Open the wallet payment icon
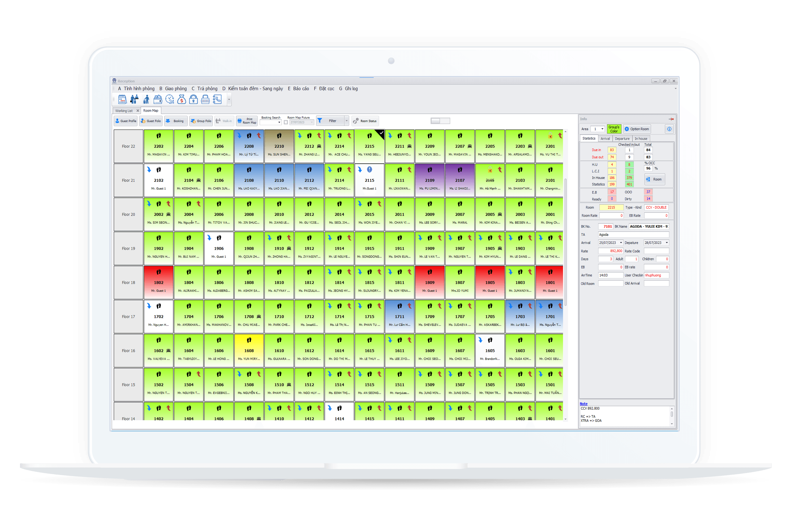This screenshot has height=532, width=795. (158, 99)
